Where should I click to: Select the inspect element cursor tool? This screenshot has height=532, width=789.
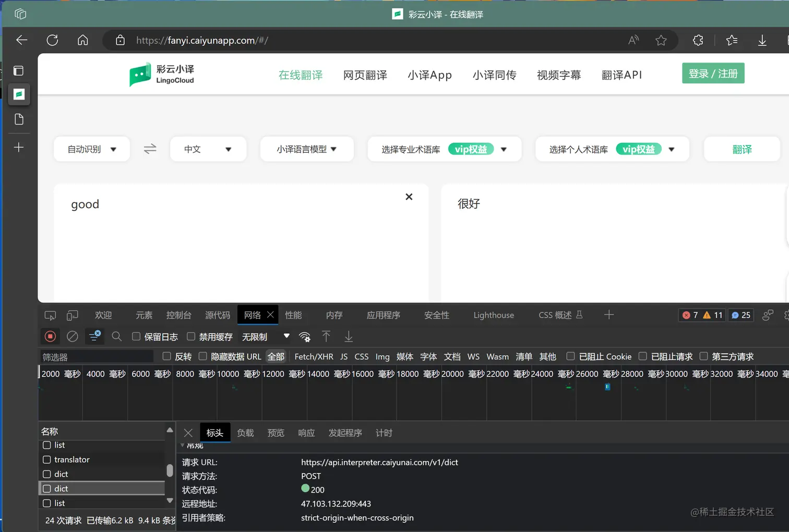[50, 315]
